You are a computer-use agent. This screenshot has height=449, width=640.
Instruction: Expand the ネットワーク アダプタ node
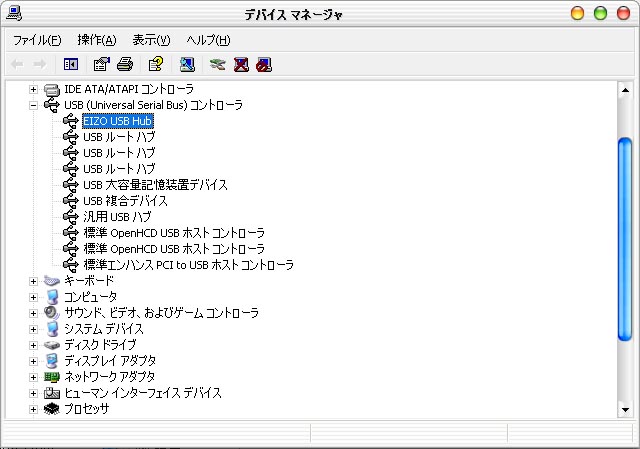(x=33, y=377)
